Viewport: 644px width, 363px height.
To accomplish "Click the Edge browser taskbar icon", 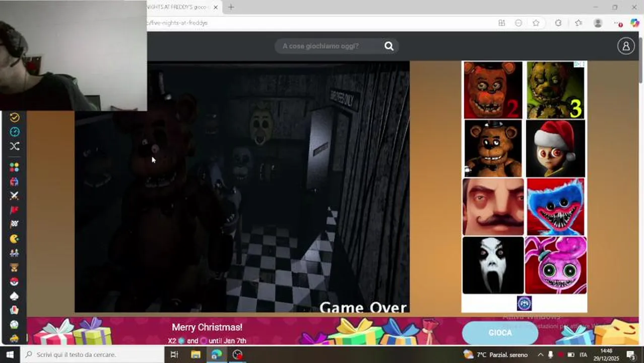I will tap(217, 354).
